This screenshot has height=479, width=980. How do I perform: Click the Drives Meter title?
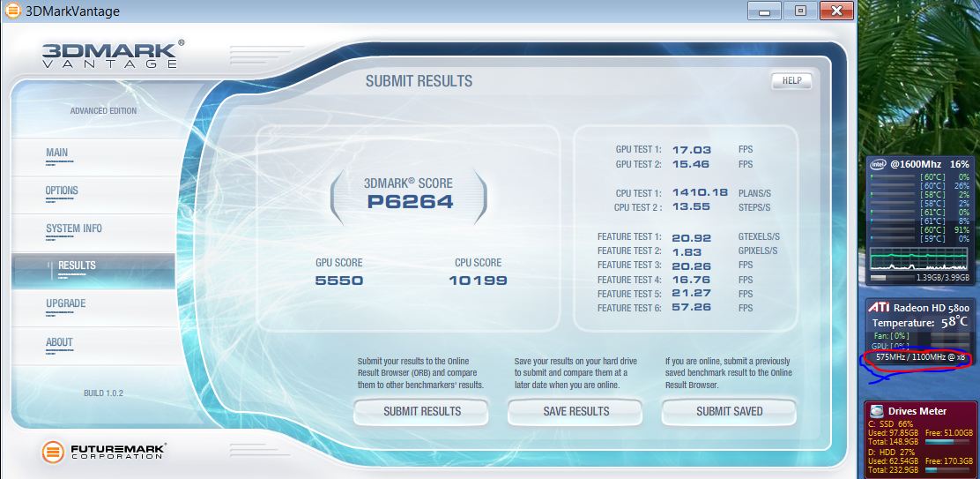click(x=917, y=411)
